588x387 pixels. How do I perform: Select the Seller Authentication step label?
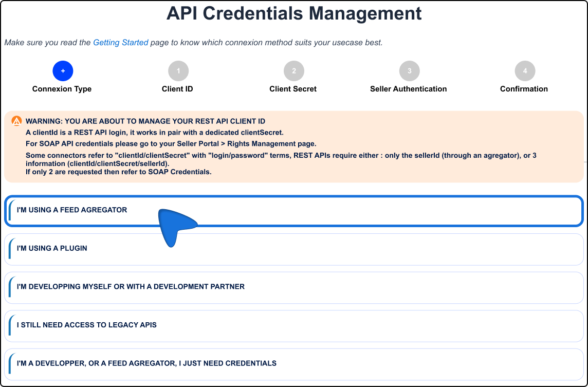click(x=408, y=89)
